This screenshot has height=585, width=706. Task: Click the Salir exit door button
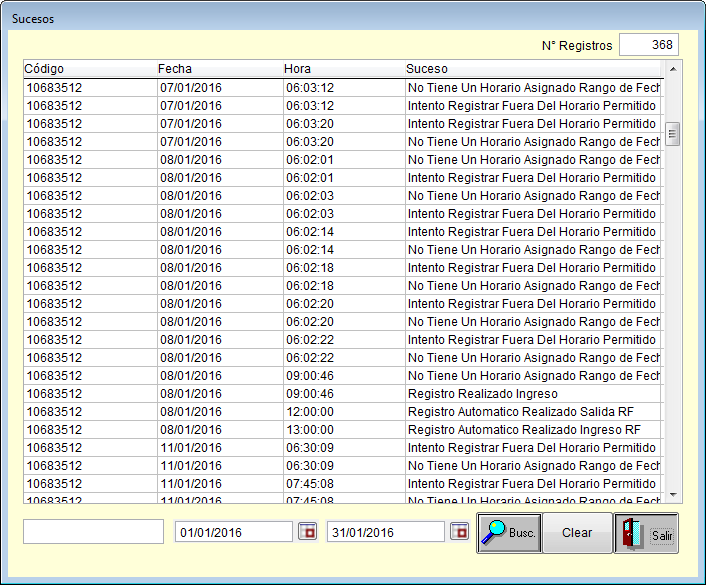pos(647,533)
